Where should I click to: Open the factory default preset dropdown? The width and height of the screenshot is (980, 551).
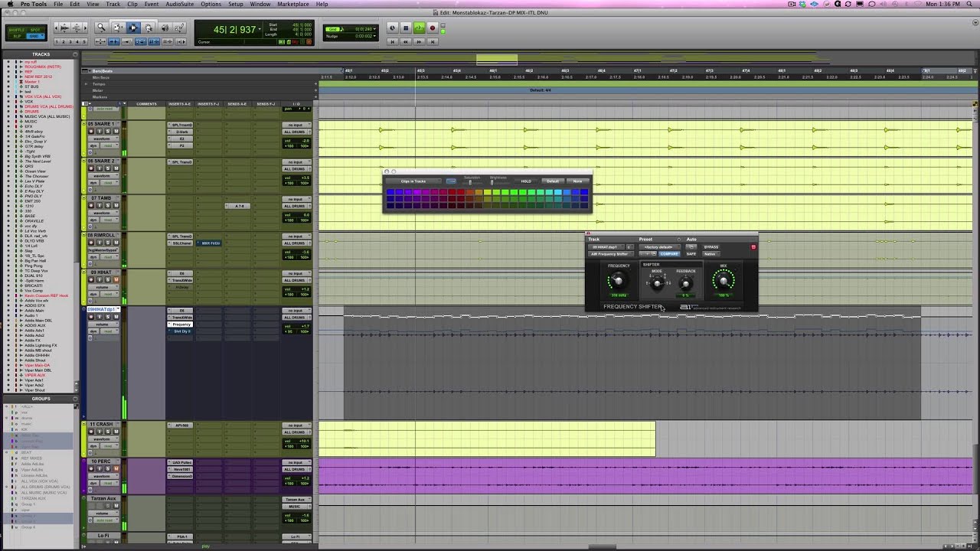pyautogui.click(x=658, y=247)
